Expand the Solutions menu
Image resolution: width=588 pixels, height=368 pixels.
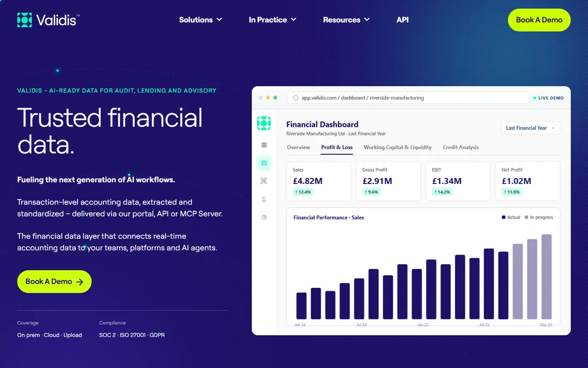200,20
